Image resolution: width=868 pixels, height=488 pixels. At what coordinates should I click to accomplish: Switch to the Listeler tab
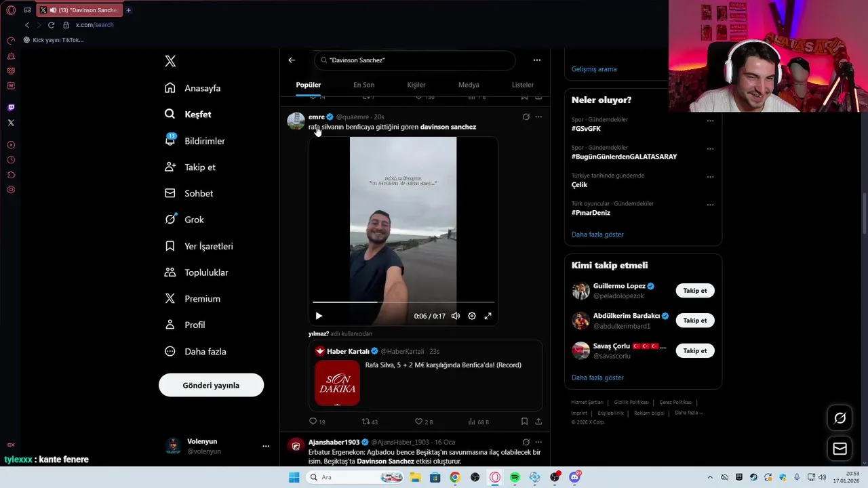523,85
